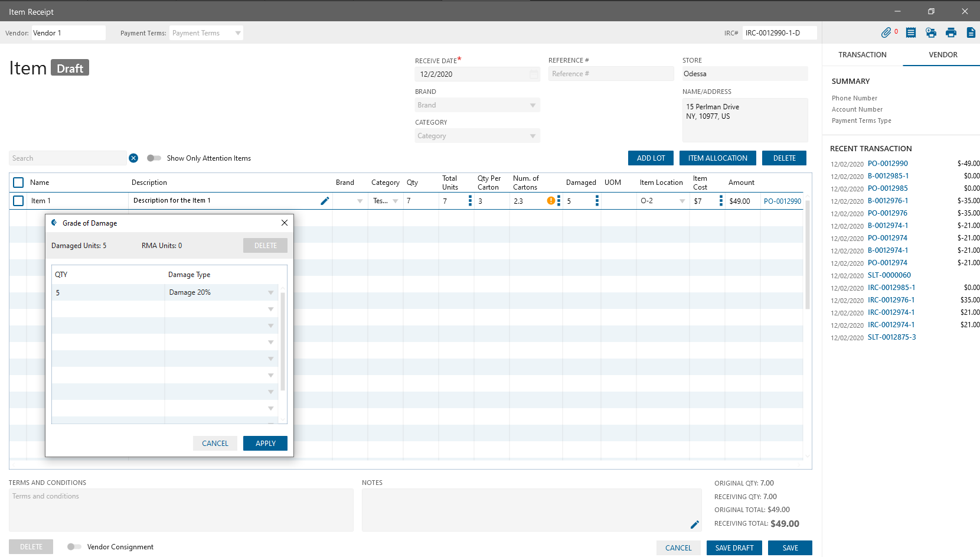Click the Name column header
Viewport: 980px width, 557px height.
point(40,183)
